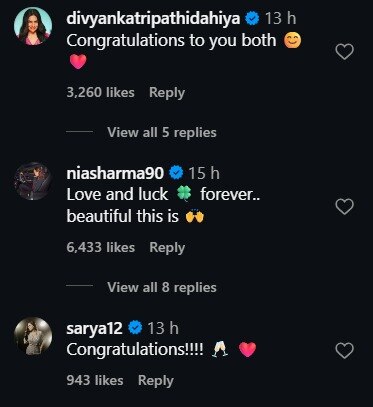Expand View all 8 replies
The image size is (373, 407).
coord(162,287)
